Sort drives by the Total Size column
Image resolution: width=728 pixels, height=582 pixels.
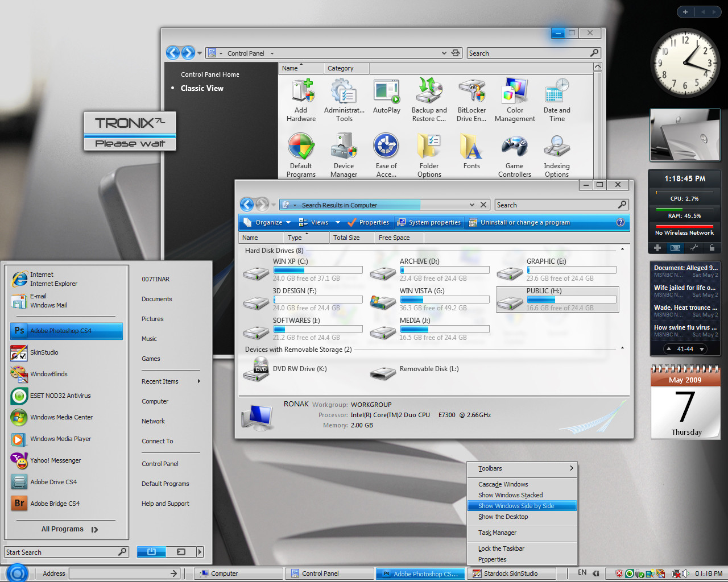click(352, 238)
